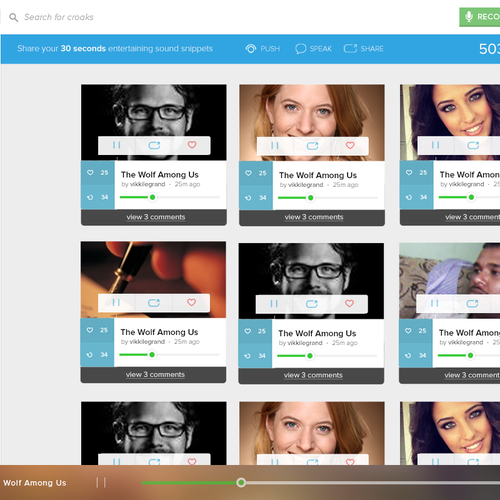The height and width of the screenshot is (500, 500).
Task: Open title on top-row red-haired woman card
Action: tap(318, 175)
